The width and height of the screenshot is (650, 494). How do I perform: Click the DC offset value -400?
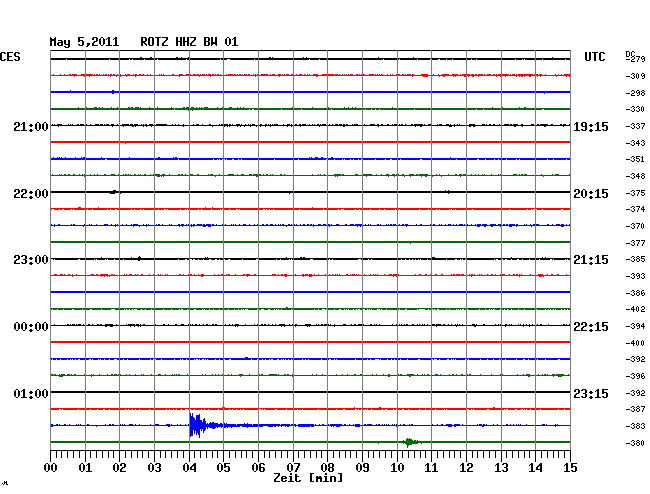pos(635,343)
